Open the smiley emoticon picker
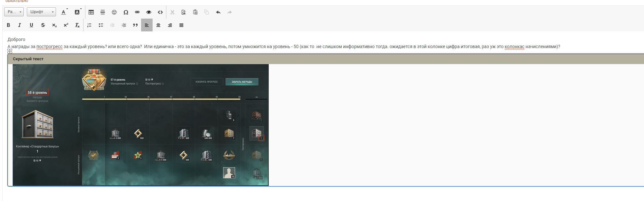Viewport: 644px width, 201px height. 114,12
